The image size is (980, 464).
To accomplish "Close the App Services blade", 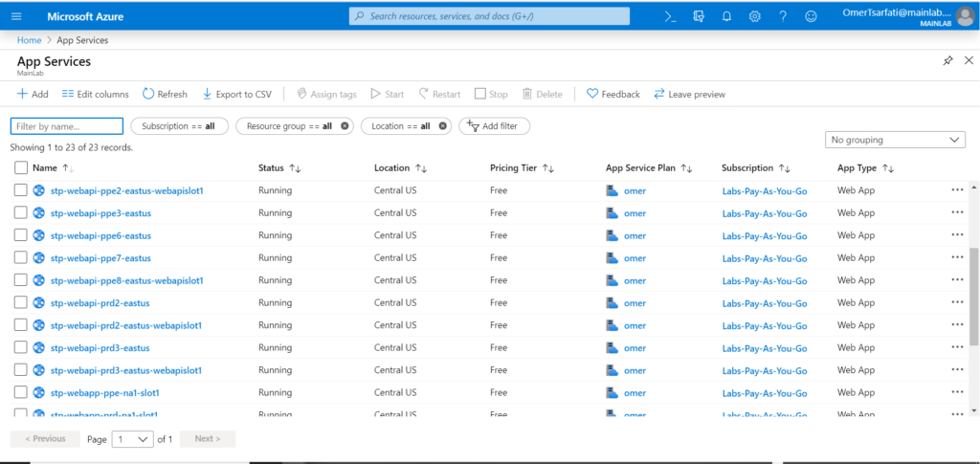I will click(x=969, y=60).
